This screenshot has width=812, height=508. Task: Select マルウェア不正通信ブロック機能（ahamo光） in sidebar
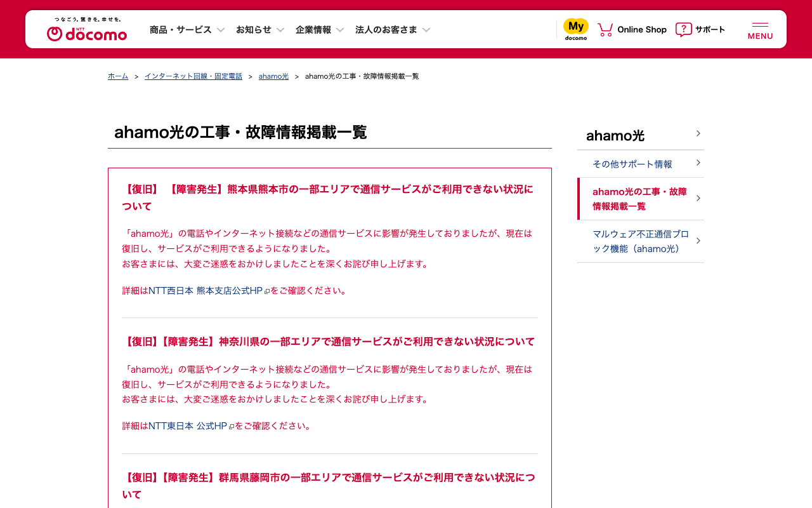tap(641, 241)
